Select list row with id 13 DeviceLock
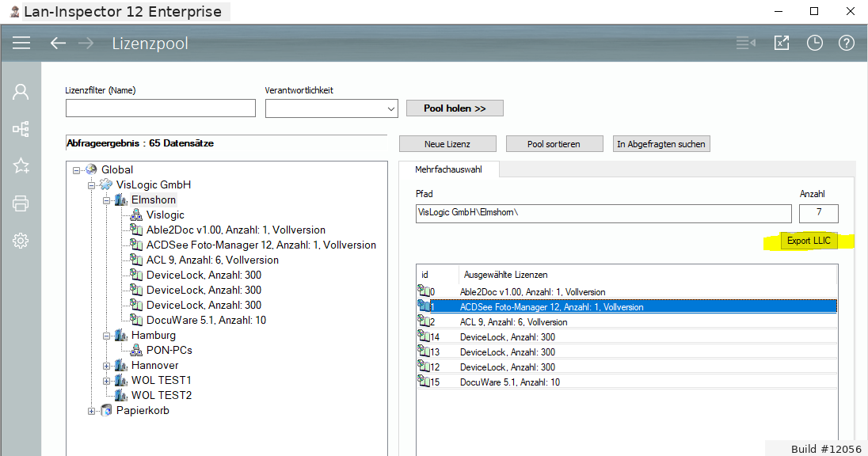868x456 pixels. (x=626, y=351)
